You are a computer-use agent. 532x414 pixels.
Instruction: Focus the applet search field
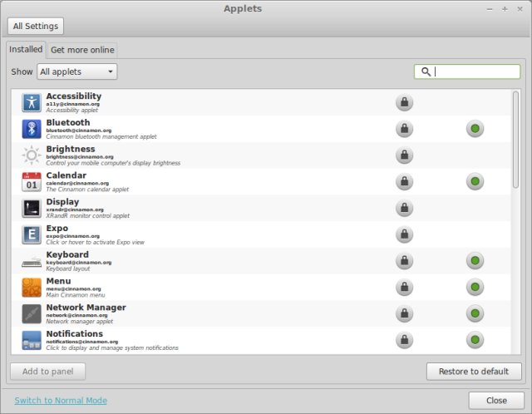click(x=467, y=71)
